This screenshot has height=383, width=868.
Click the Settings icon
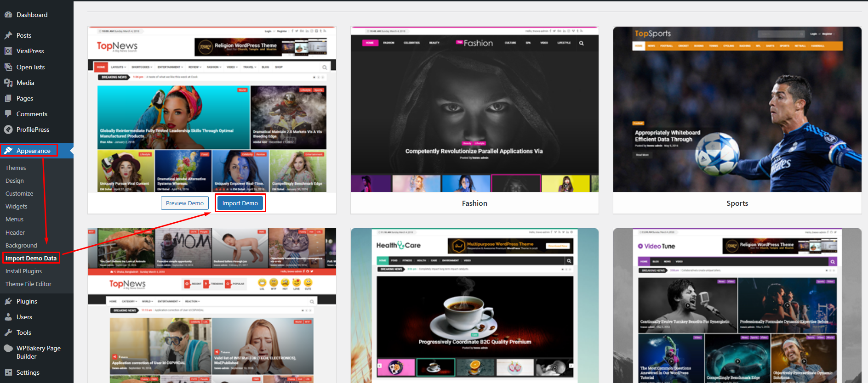(8, 372)
